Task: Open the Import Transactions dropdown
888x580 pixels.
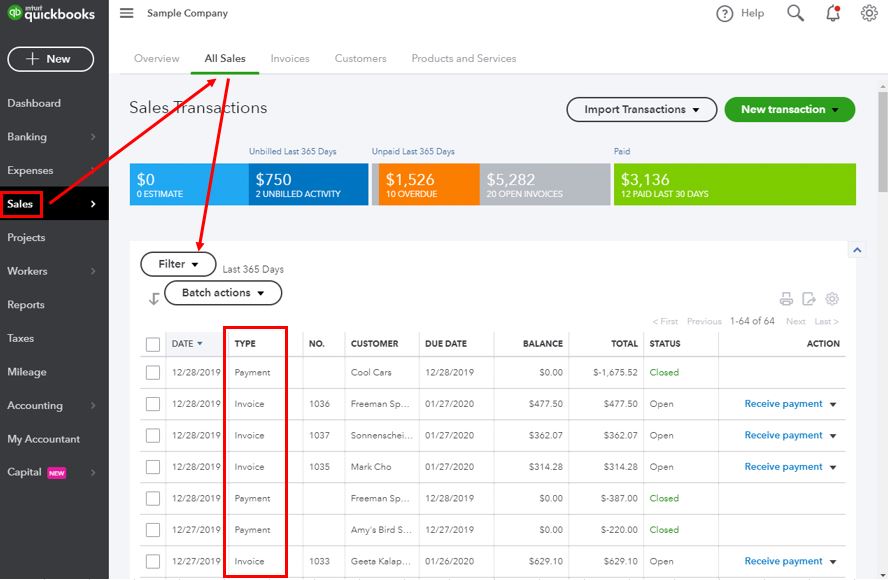Action: (642, 109)
